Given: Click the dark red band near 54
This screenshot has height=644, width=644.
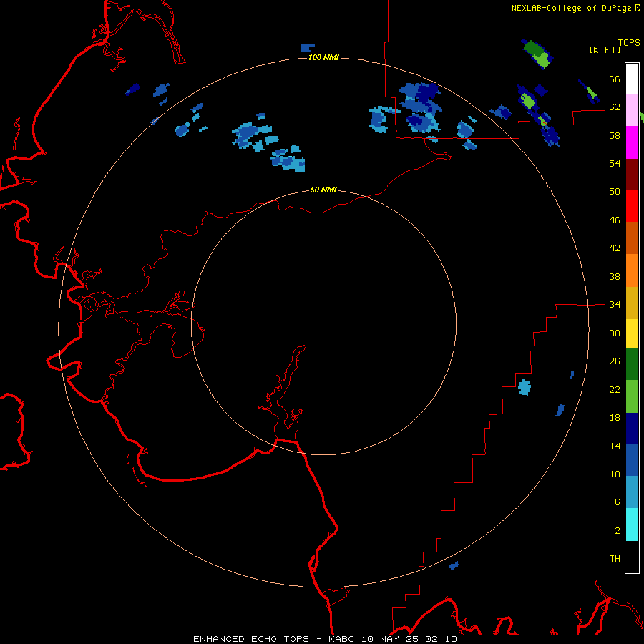Looking at the screenshot, I should pyautogui.click(x=632, y=175).
